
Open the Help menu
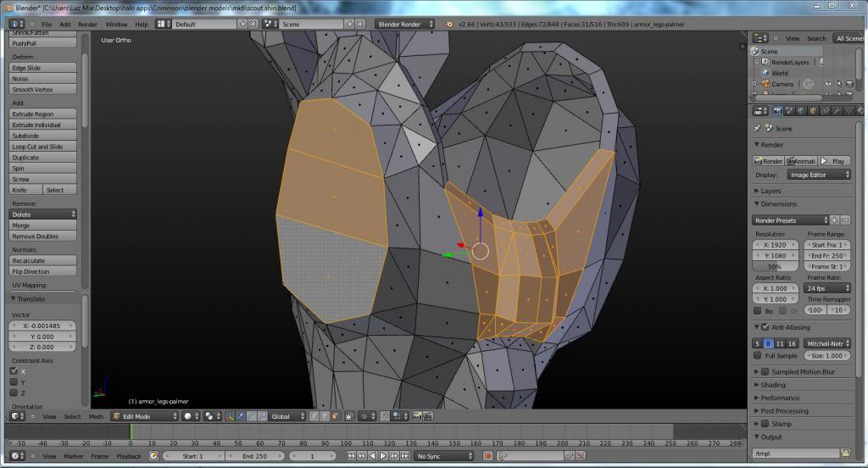click(x=142, y=25)
